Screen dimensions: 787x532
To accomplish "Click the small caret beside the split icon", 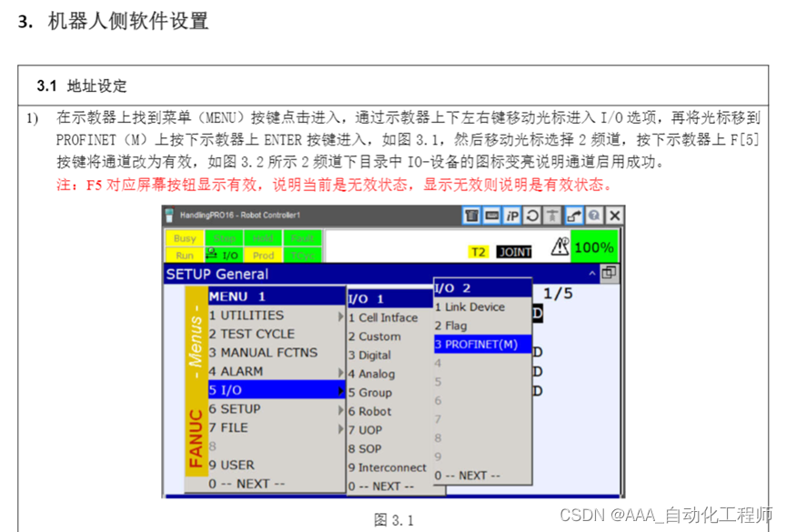I will click(592, 273).
